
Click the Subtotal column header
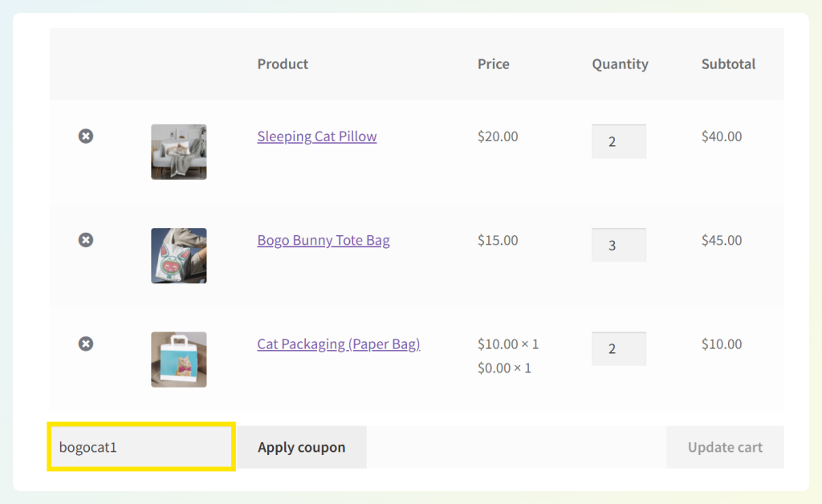tap(728, 64)
